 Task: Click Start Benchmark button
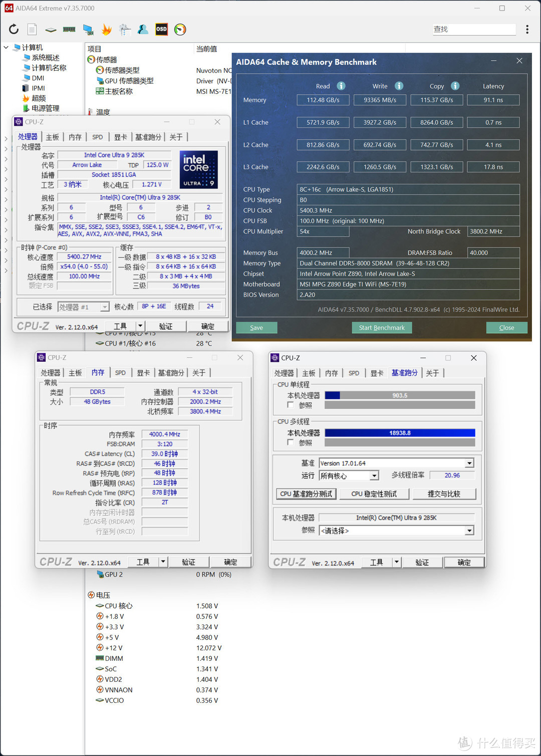(382, 328)
